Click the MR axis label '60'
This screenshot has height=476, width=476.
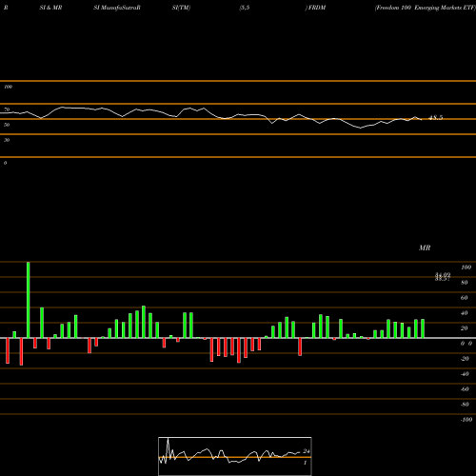pos(465,298)
